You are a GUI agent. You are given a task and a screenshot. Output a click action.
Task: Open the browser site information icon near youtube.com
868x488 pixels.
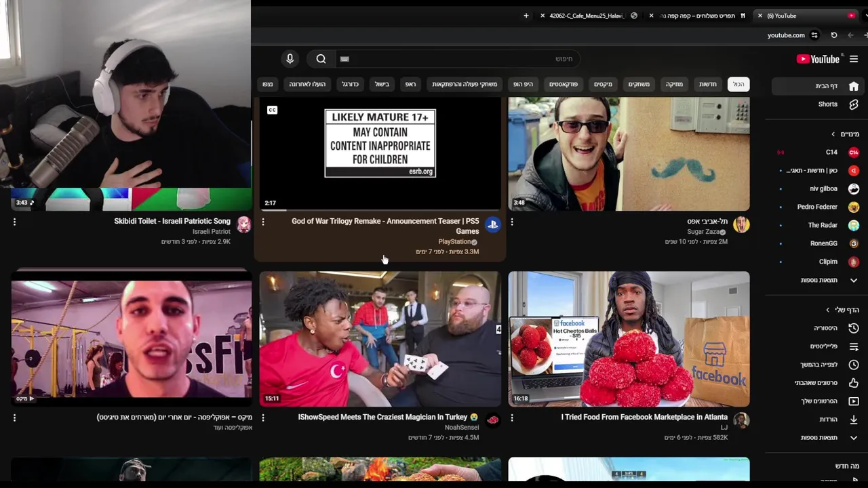(x=814, y=35)
